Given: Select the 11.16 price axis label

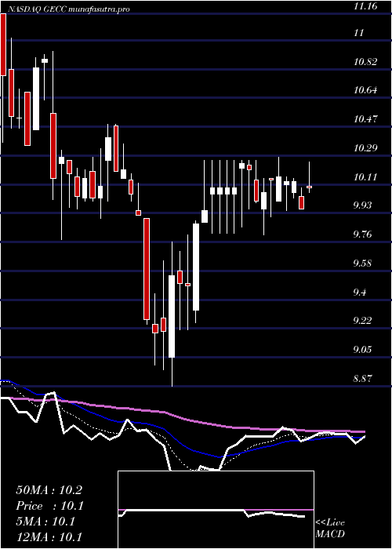Looking at the screenshot, I should pos(365,6).
